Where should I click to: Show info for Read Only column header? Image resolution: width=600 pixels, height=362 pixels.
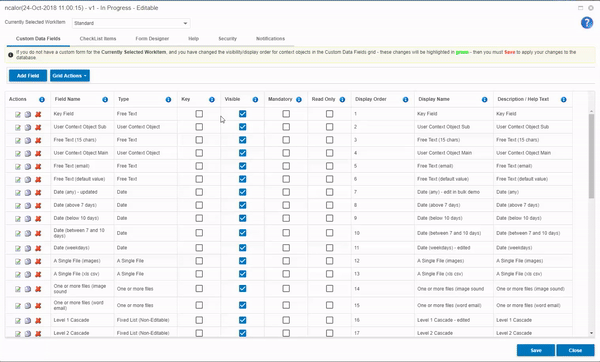342,99
